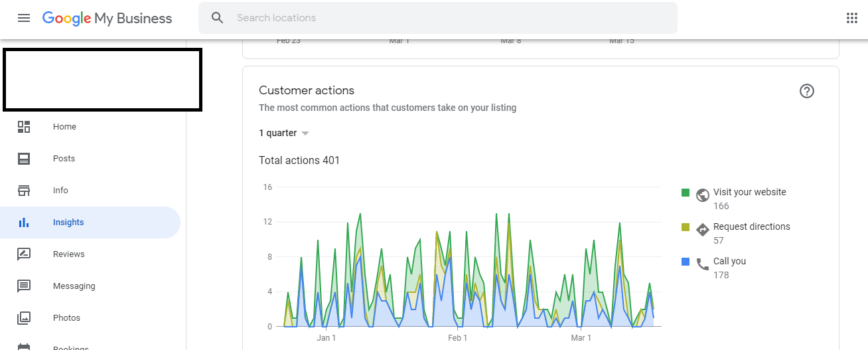Click the most common actions description
This screenshot has width=868, height=350.
[x=388, y=108]
